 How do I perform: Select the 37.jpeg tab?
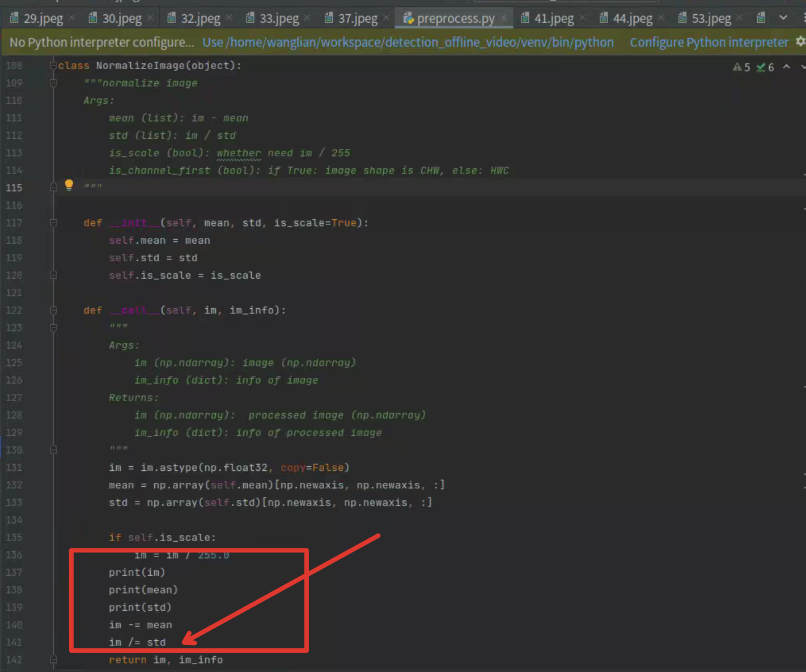coord(358,19)
